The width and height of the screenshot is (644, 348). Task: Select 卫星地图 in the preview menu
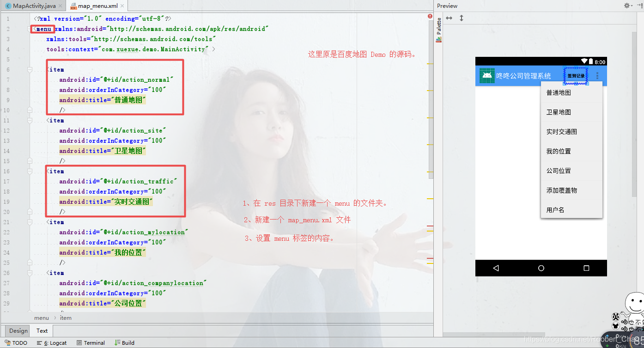(x=559, y=111)
